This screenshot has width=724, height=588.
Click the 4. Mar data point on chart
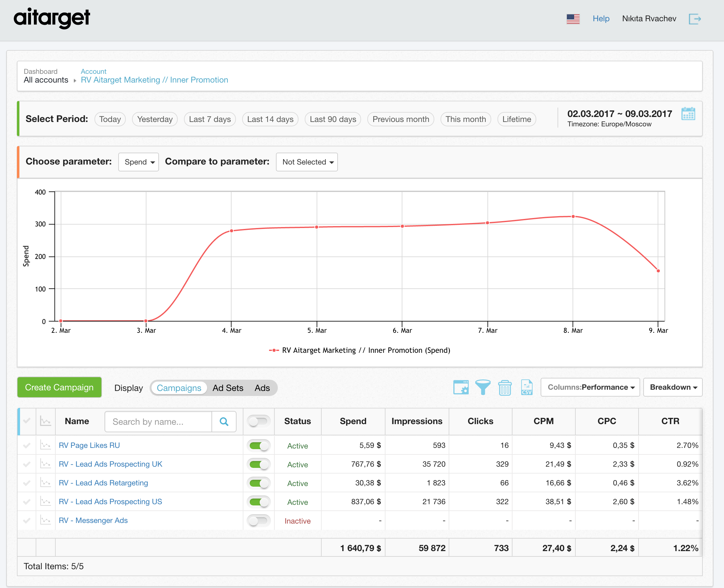tap(232, 231)
